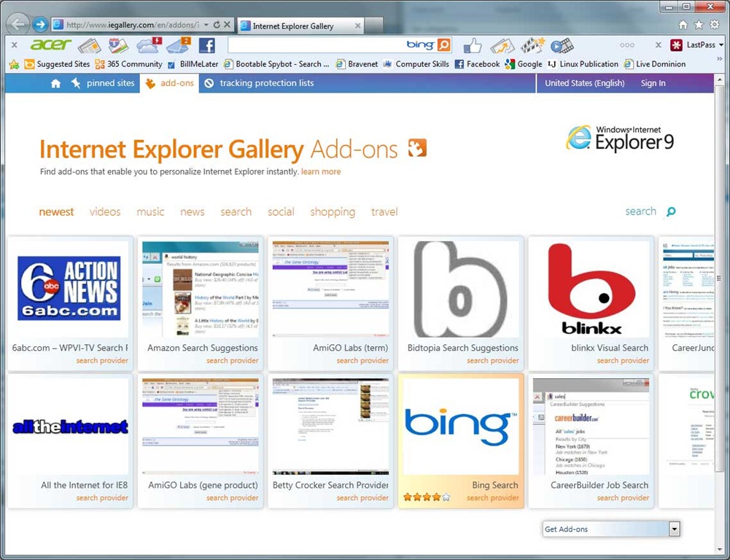Filter add-ons by music category
Viewport: 730px width, 560px height.
pos(150,211)
